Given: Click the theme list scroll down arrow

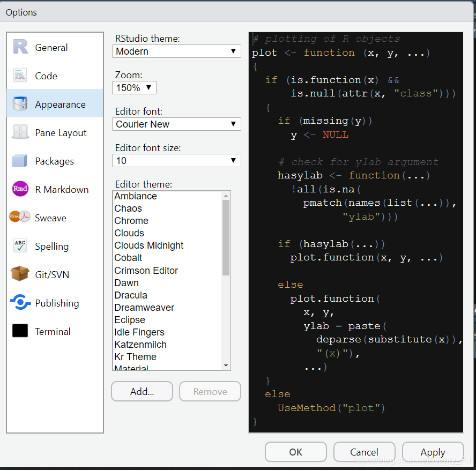Looking at the screenshot, I should [x=226, y=365].
